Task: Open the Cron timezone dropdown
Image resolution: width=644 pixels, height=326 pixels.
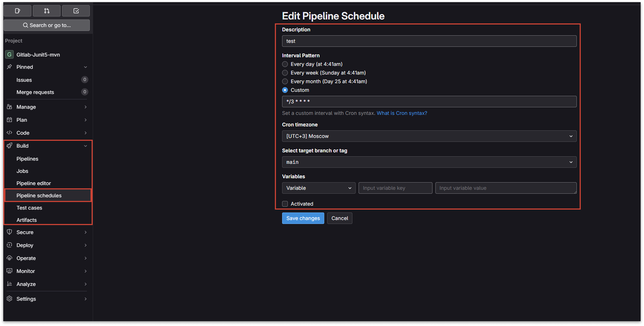Action: pos(429,136)
